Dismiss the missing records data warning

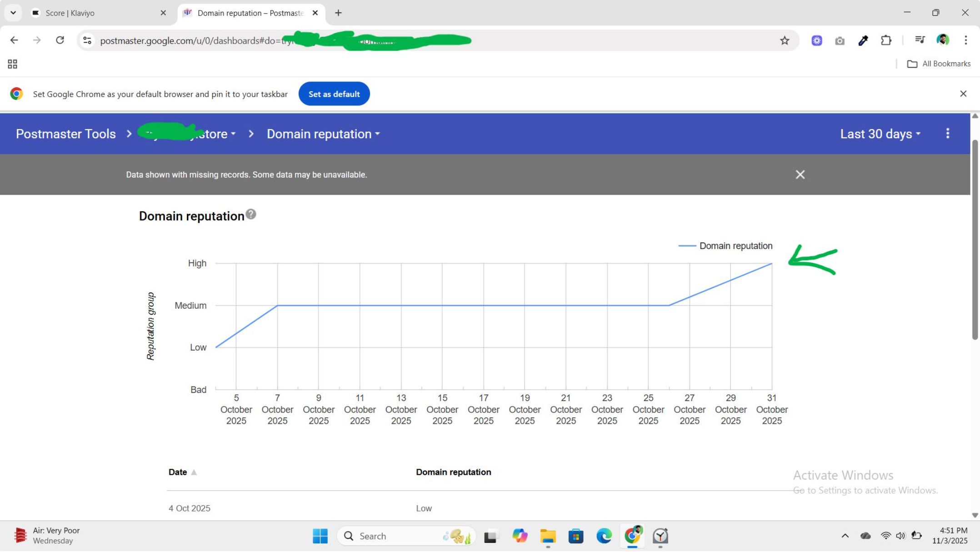tap(800, 175)
